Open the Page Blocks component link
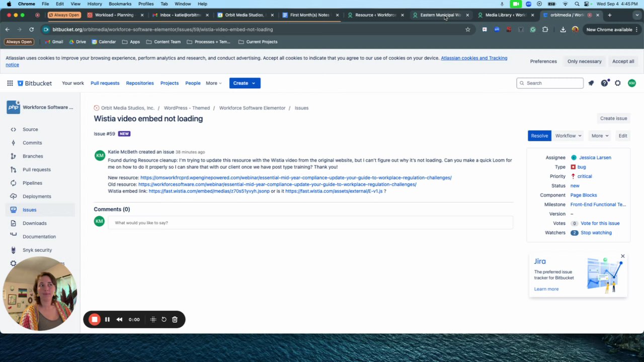Image resolution: width=644 pixels, height=362 pixels. [x=584, y=195]
